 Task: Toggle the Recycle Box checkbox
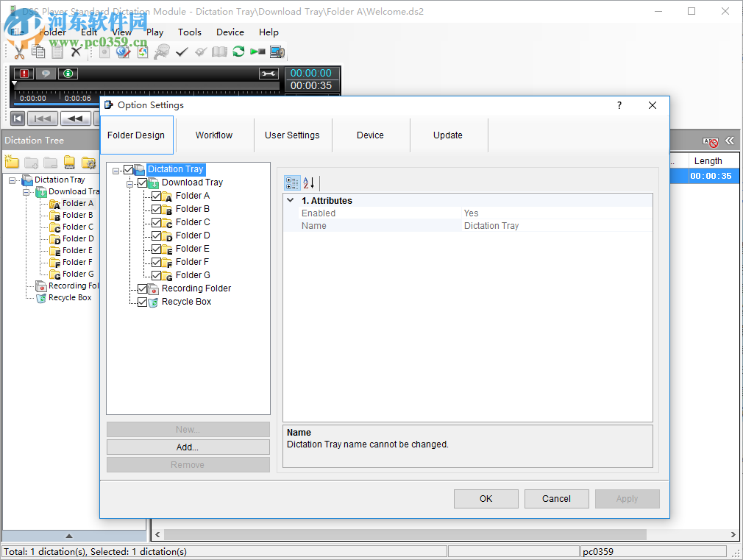[142, 302]
